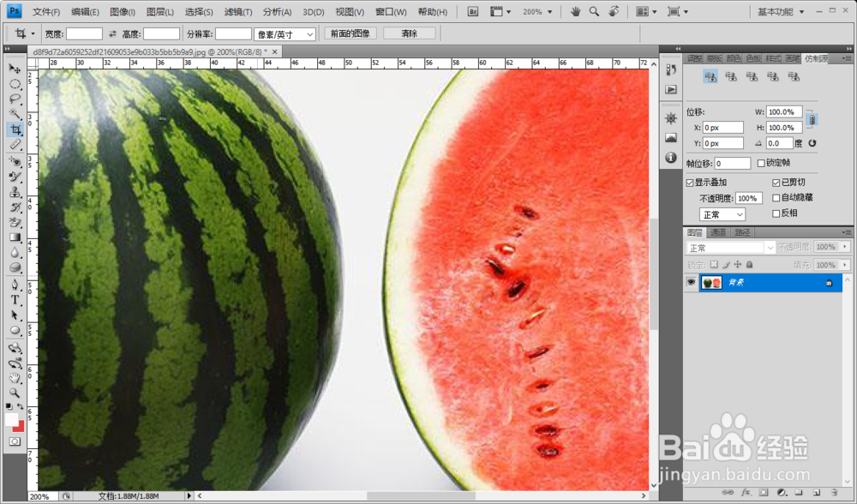Open the 滤镜(T) menu
Viewport: 857px width, 504px height.
(x=238, y=11)
